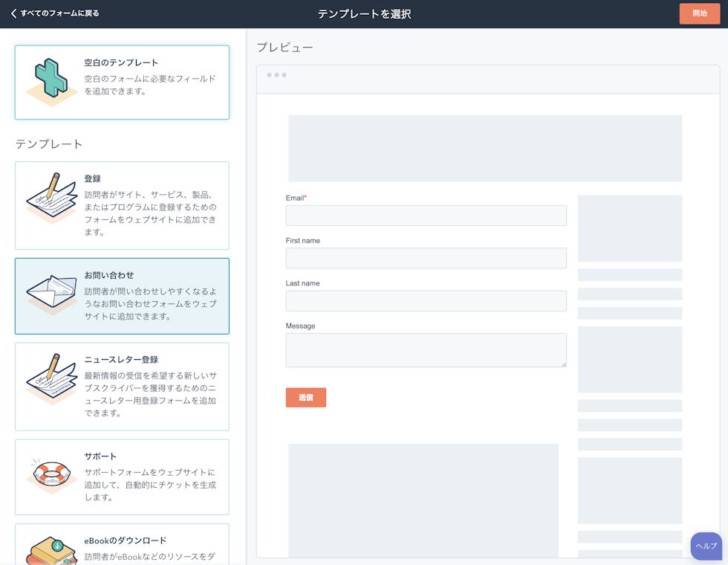
Task: Click the green cross icon on 空白のテンプレート card
Action: click(51, 78)
